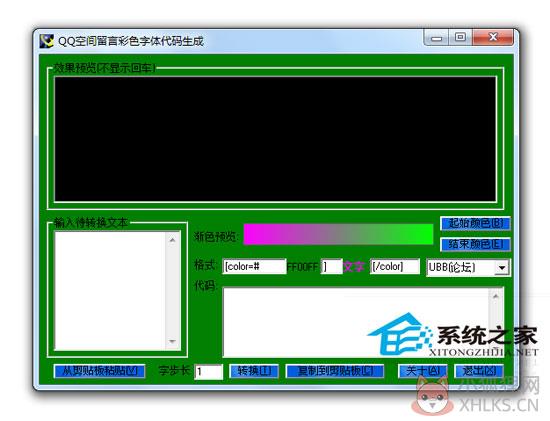550x421 pixels.
Task: Click the input text scrollbar up arrow
Action: 172,240
